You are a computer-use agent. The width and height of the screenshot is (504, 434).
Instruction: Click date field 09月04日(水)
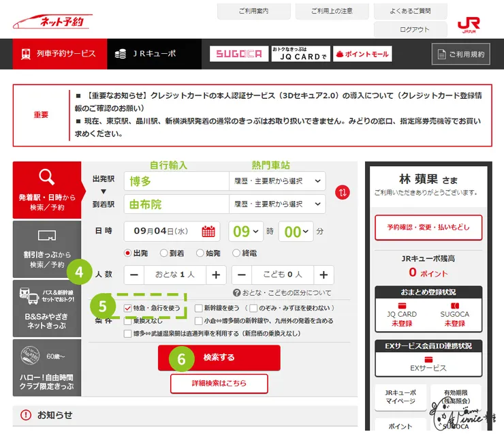point(172,231)
